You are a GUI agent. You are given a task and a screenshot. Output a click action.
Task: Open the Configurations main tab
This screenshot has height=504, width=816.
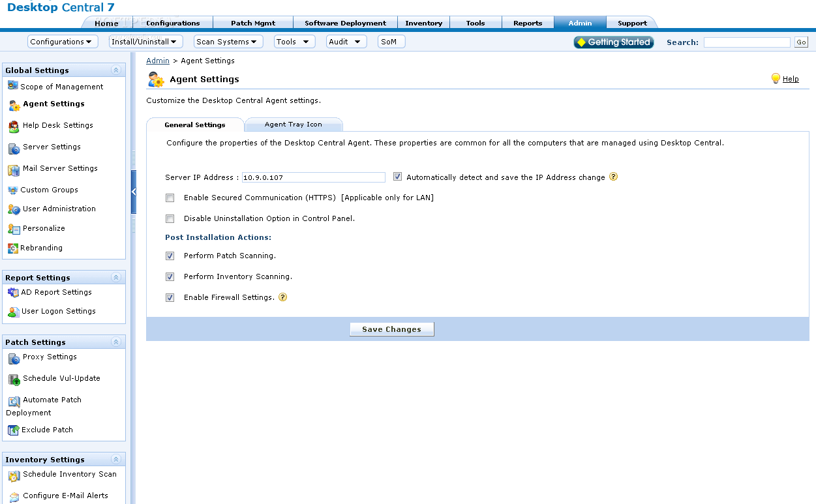coord(173,23)
